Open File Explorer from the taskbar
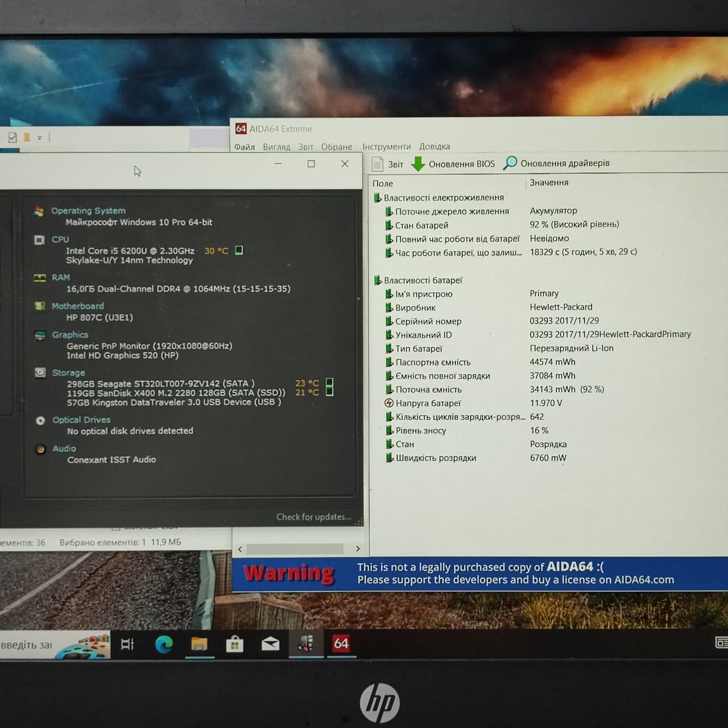728x728 pixels. tap(199, 644)
